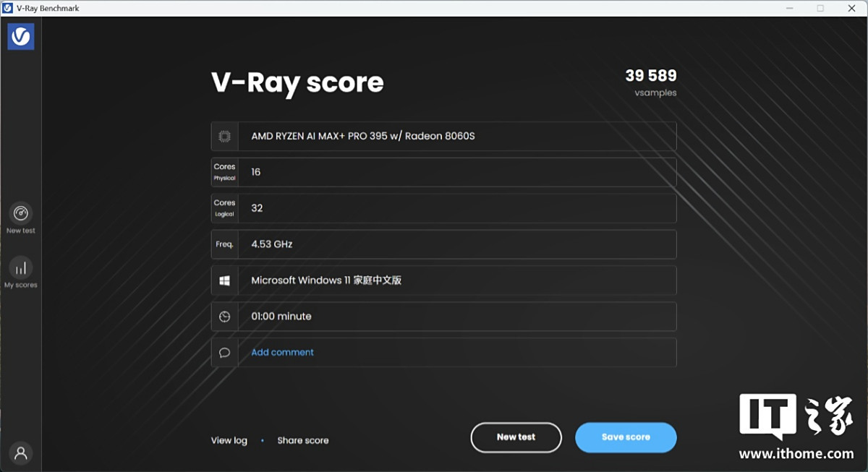868x472 pixels.
Task: Click the 39 589 vsamples score value
Action: [650, 77]
